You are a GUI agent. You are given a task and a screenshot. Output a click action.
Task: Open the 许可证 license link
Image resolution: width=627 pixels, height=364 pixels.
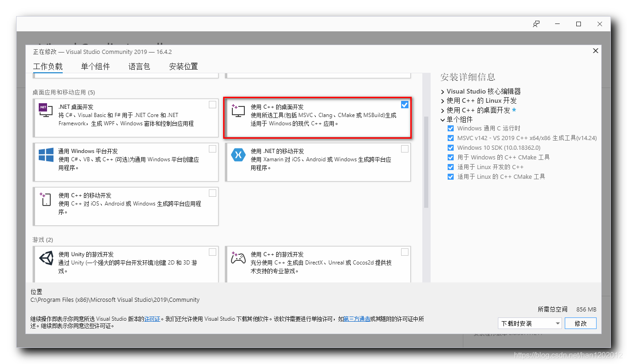[152, 319]
